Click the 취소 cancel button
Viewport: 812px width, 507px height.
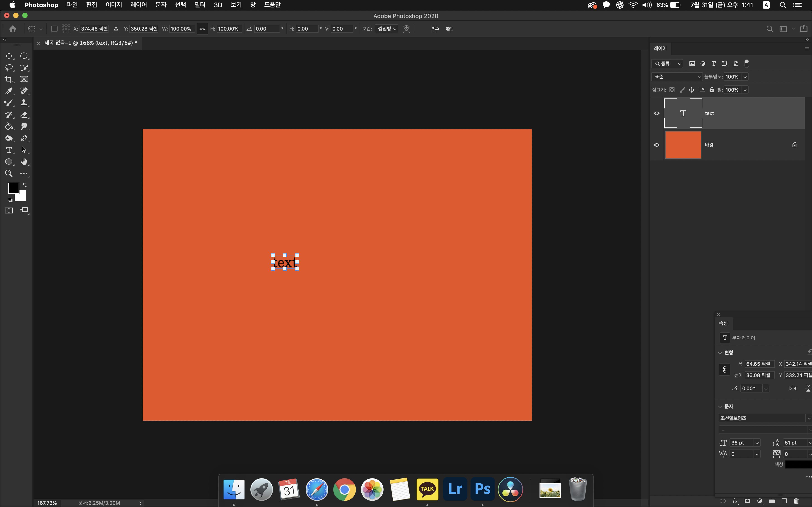tap(435, 29)
